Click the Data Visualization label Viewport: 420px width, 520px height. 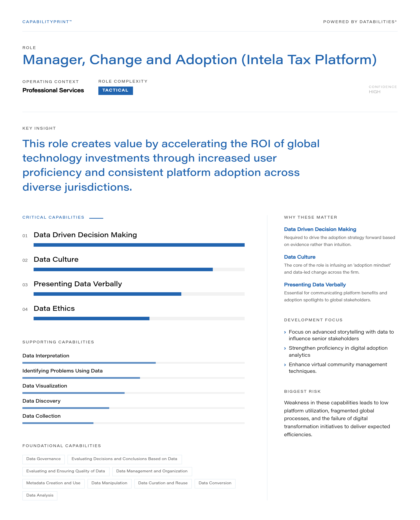(45, 386)
